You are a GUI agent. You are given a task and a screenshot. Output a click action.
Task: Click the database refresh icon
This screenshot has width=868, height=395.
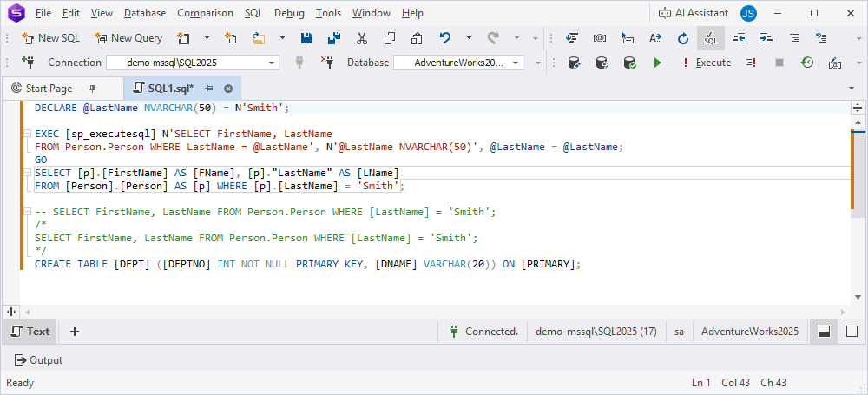[602, 63]
